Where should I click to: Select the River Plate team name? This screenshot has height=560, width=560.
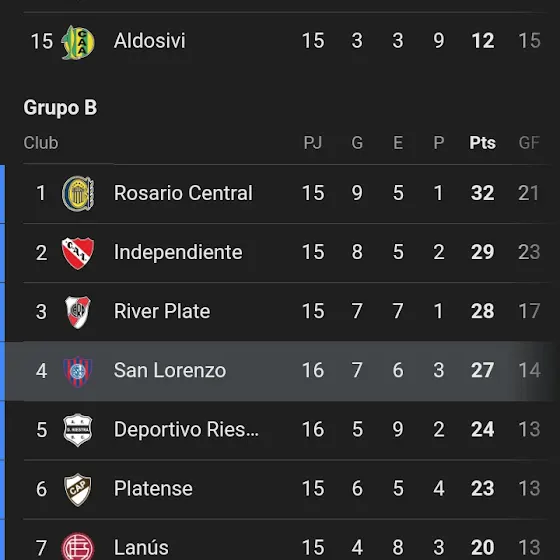point(162,311)
